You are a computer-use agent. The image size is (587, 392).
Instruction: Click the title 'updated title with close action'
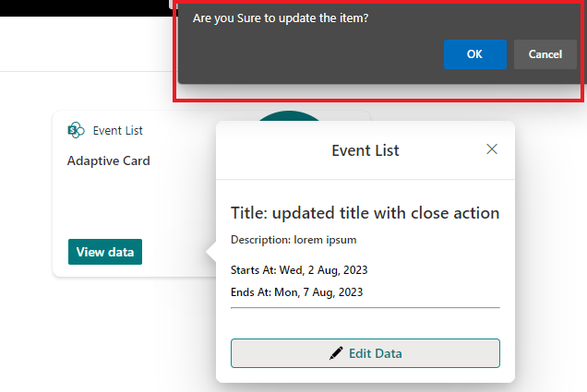coord(365,213)
